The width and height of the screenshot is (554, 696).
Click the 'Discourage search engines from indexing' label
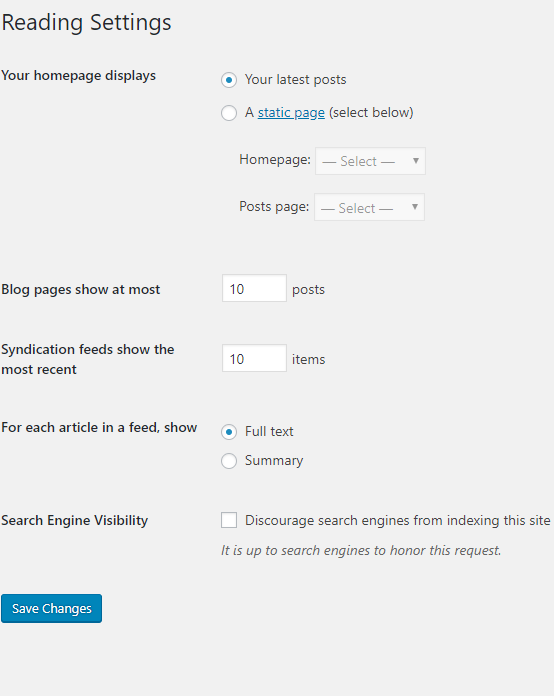click(x=398, y=520)
